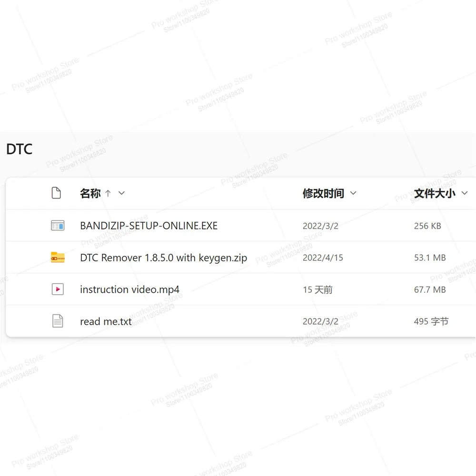This screenshot has height=476, width=476.
Task: Open instruction video.mp4
Action: tap(129, 289)
